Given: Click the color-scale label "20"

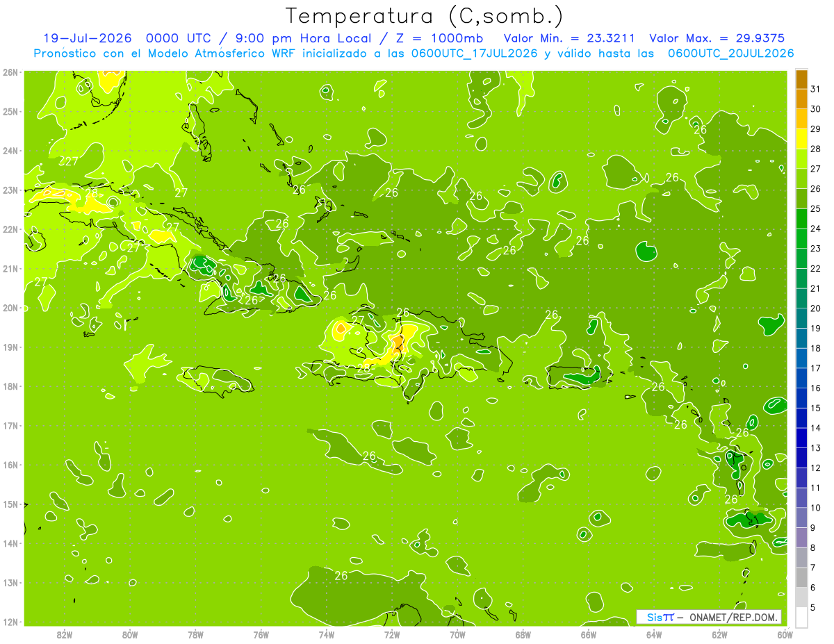Looking at the screenshot, I should click(815, 308).
